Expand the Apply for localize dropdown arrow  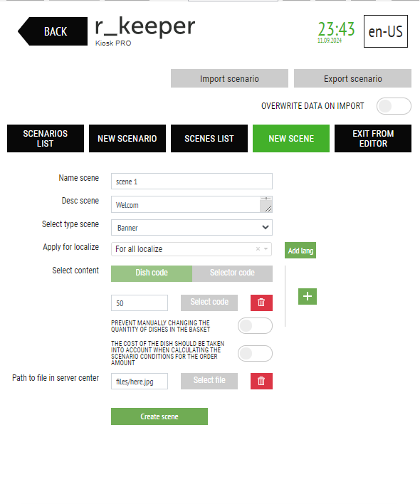(x=266, y=249)
